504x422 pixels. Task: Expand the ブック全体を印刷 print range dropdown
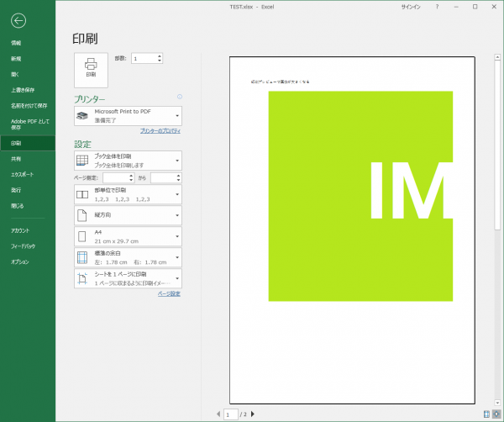pos(128,161)
